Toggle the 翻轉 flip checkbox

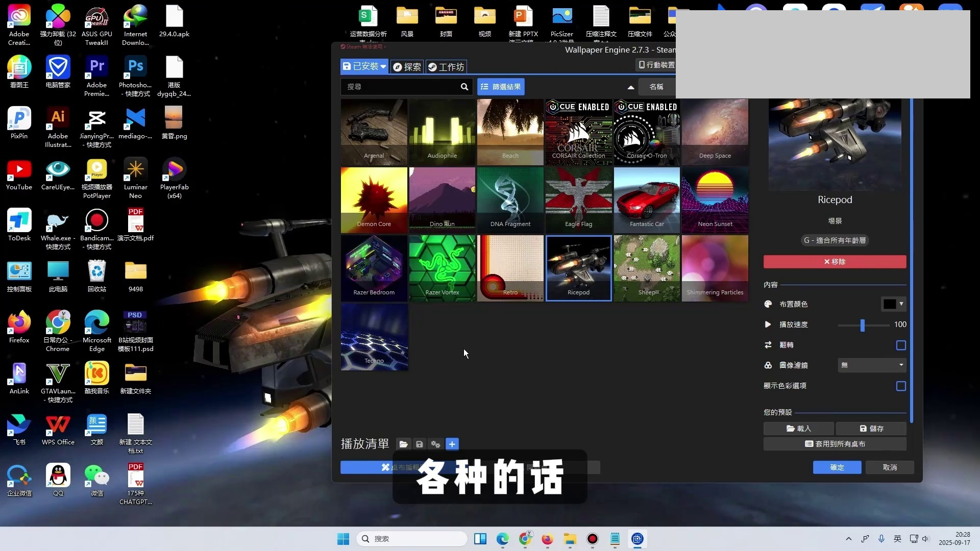click(901, 345)
